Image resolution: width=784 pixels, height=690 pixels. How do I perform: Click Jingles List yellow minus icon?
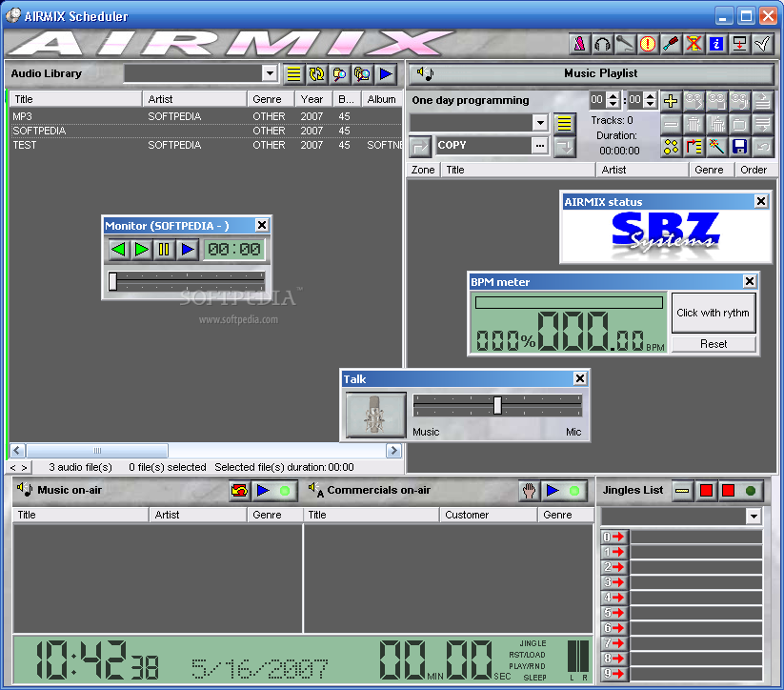(x=681, y=491)
